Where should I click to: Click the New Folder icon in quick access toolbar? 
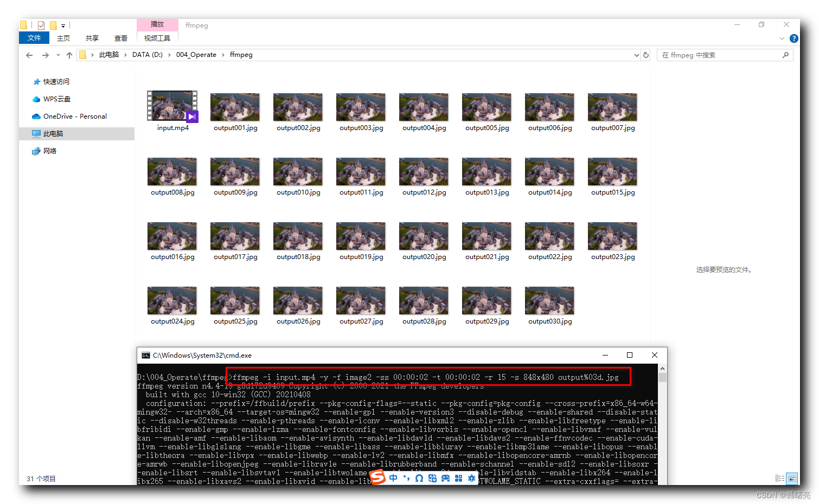click(53, 25)
